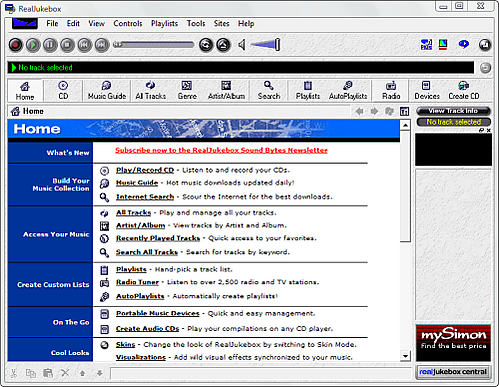
Task: Click the View Track Info button
Action: (x=453, y=111)
